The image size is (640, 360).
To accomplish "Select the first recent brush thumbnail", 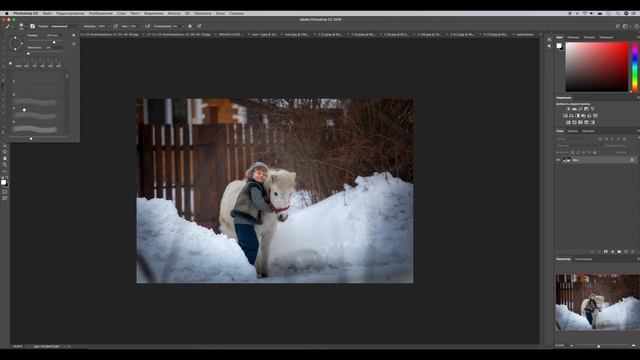I will (x=18, y=64).
